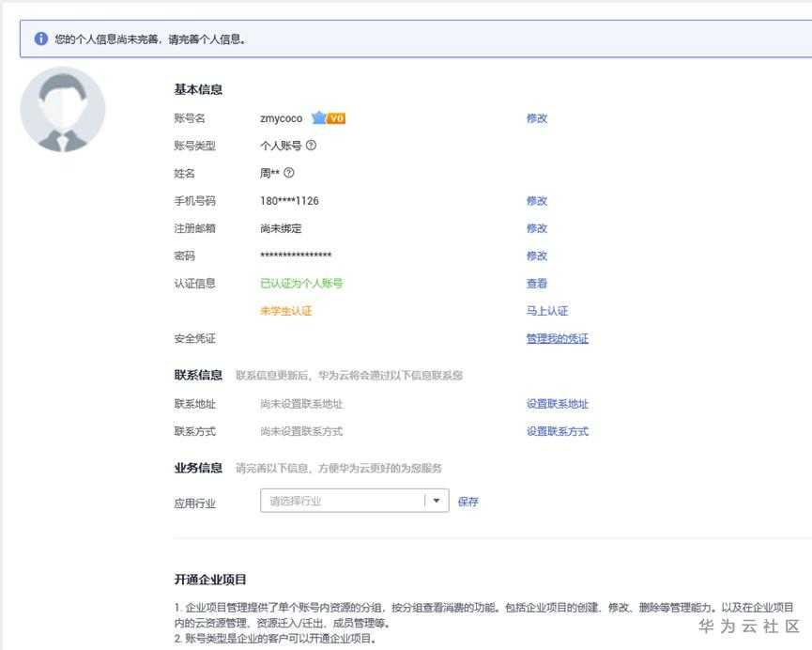Click inside the 应用行业 selection field

[354, 501]
